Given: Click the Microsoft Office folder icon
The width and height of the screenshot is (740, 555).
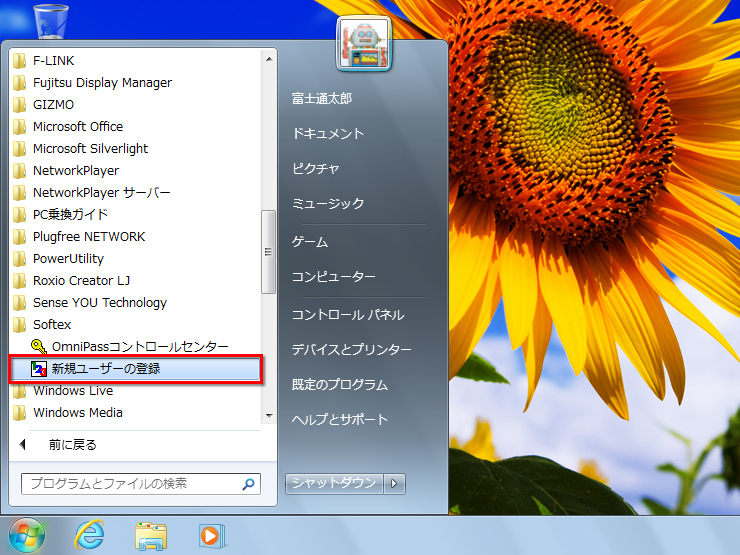Looking at the screenshot, I should pyautogui.click(x=20, y=126).
